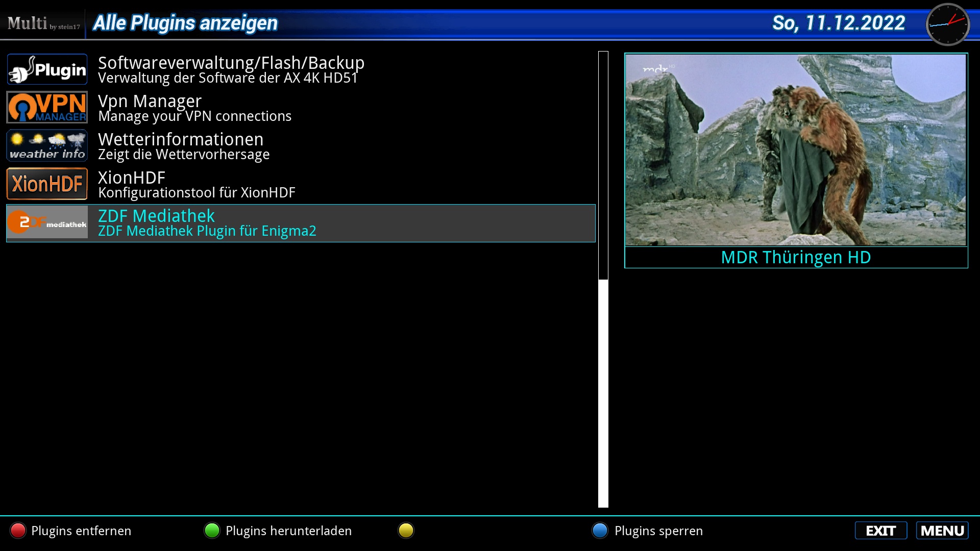Select Softwareverwaltung/Flash/Backup entry

pyautogui.click(x=231, y=69)
